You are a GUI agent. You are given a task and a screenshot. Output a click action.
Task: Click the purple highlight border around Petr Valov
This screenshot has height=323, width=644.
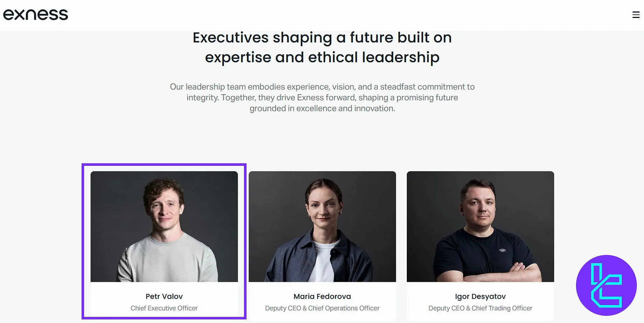coord(83,241)
